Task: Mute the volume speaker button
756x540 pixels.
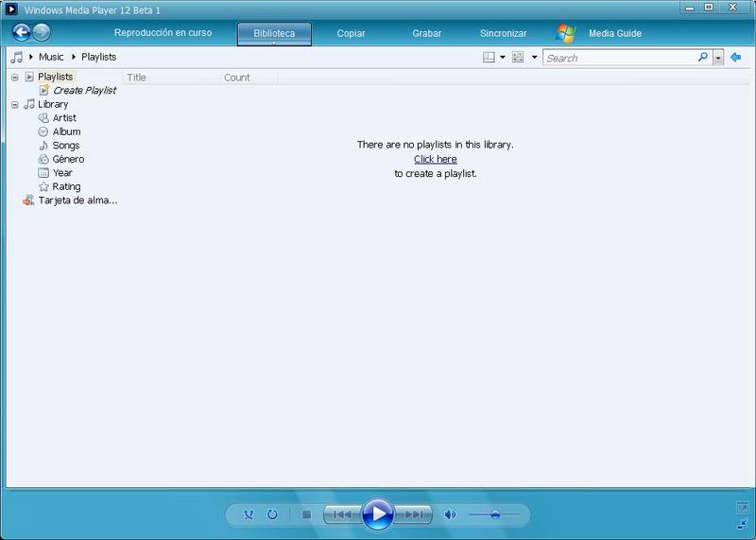Action: tap(450, 514)
